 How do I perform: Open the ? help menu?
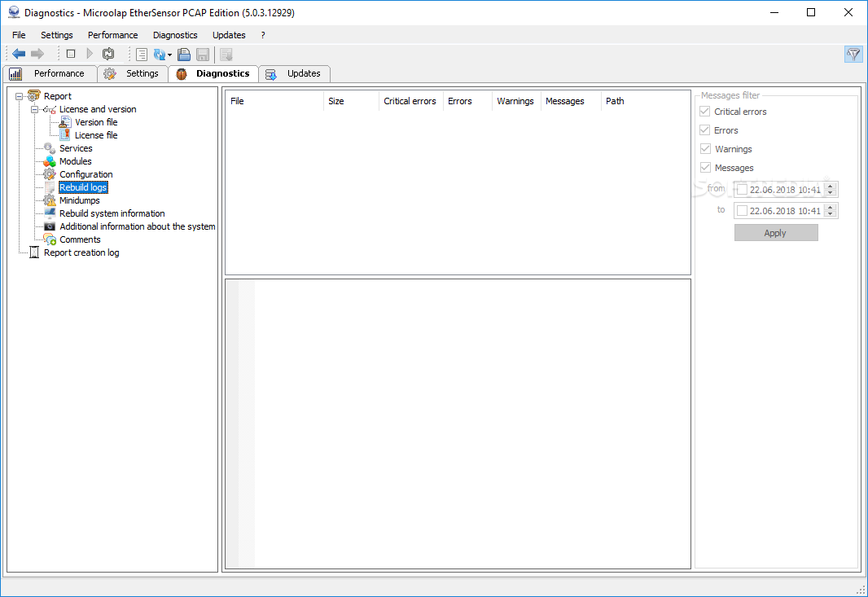pos(263,35)
